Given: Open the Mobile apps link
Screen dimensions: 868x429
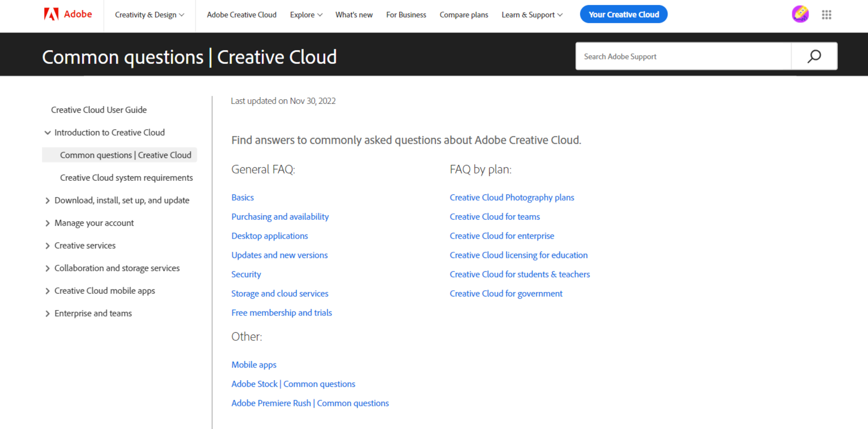Looking at the screenshot, I should [x=254, y=365].
